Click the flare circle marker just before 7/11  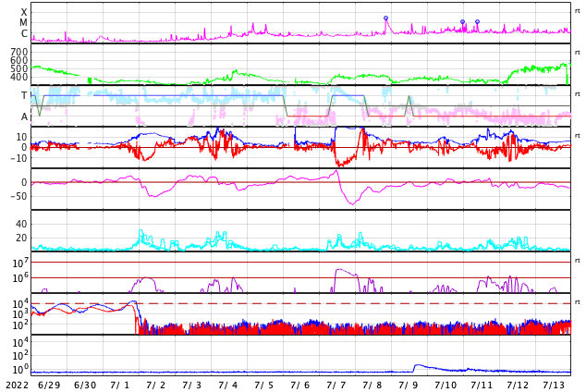pyautogui.click(x=477, y=21)
